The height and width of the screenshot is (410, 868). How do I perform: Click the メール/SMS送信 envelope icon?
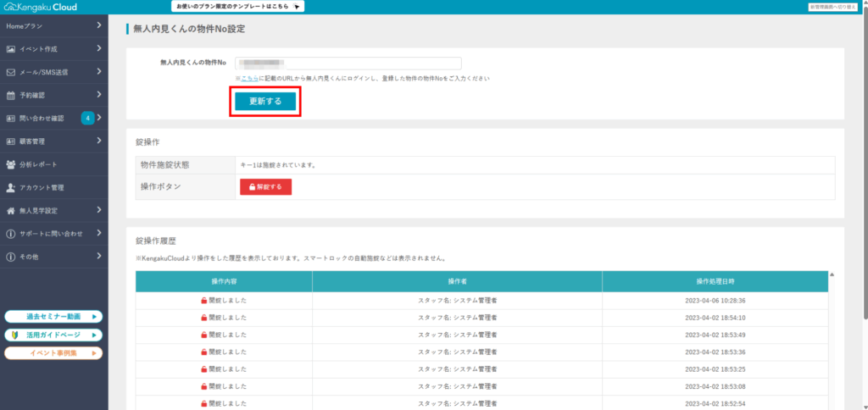click(11, 72)
